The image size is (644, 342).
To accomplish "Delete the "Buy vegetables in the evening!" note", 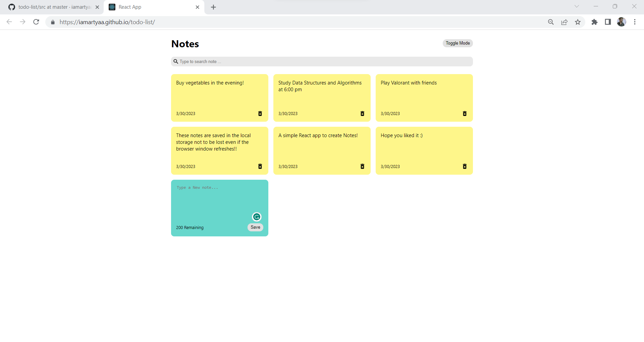I will pos(260,114).
